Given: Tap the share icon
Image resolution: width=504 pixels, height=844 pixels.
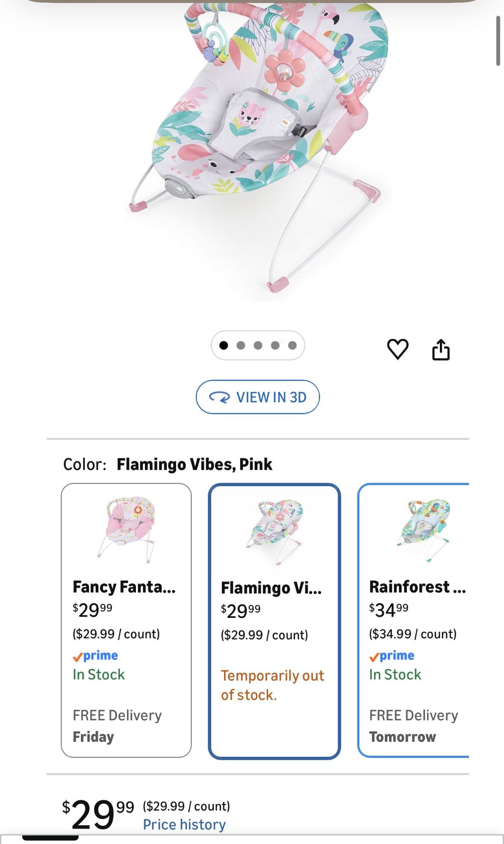Looking at the screenshot, I should pyautogui.click(x=441, y=350).
